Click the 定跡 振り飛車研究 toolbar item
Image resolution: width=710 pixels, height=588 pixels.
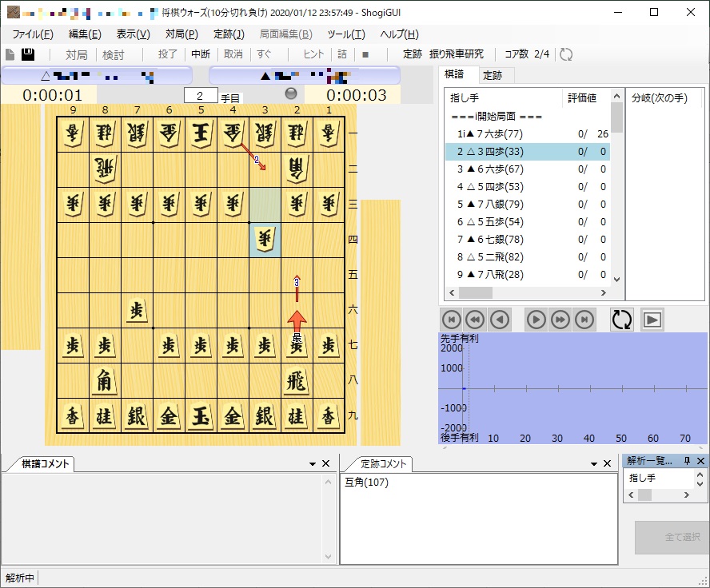pos(443,54)
